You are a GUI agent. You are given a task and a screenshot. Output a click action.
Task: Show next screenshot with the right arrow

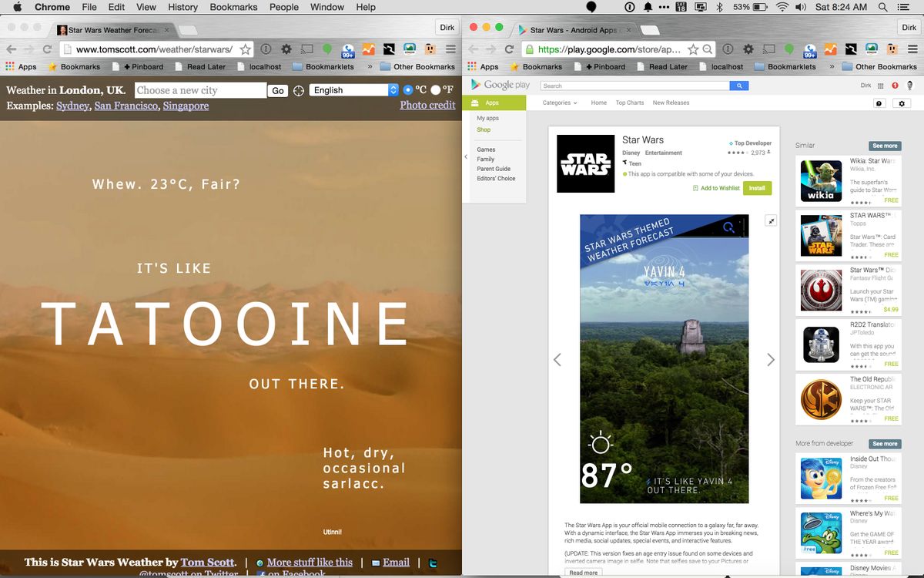click(770, 360)
